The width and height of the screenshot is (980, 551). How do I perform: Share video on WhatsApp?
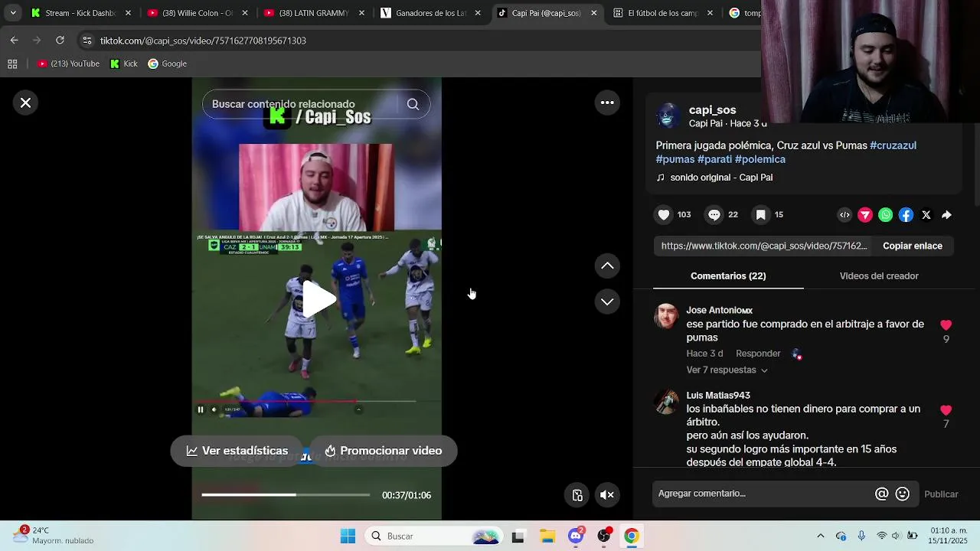(886, 215)
